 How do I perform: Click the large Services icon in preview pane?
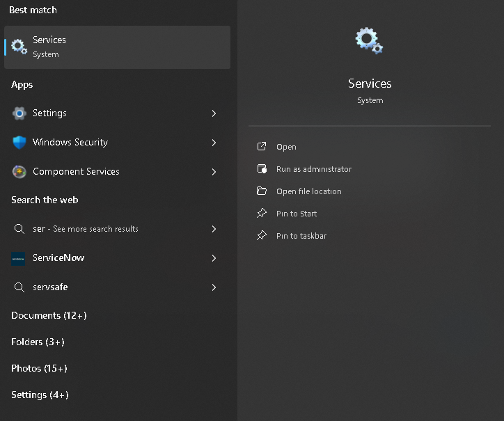point(369,40)
